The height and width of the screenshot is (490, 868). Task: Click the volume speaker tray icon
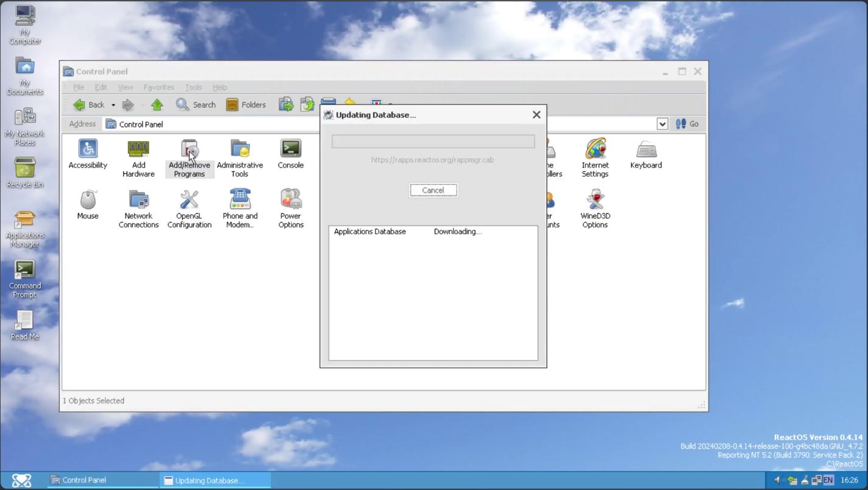click(x=778, y=480)
